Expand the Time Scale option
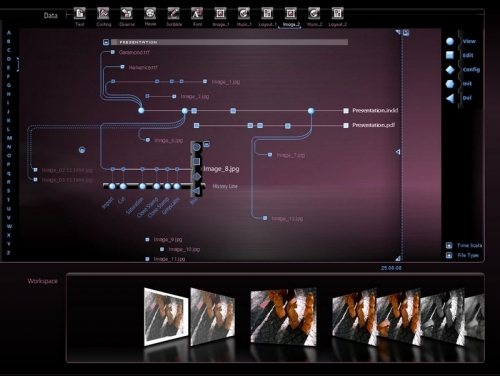The width and height of the screenshot is (500, 376). coord(449,246)
